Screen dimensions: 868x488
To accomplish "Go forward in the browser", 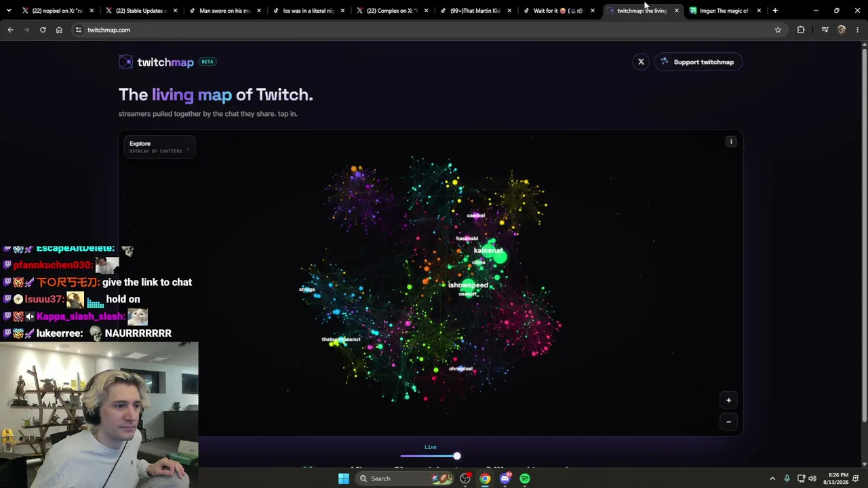I will click(x=26, y=30).
